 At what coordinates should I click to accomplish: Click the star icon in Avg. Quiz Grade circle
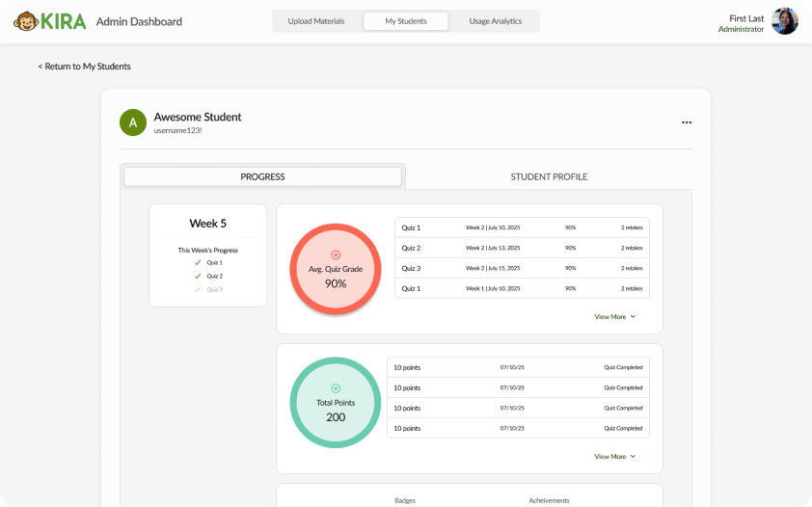point(336,254)
